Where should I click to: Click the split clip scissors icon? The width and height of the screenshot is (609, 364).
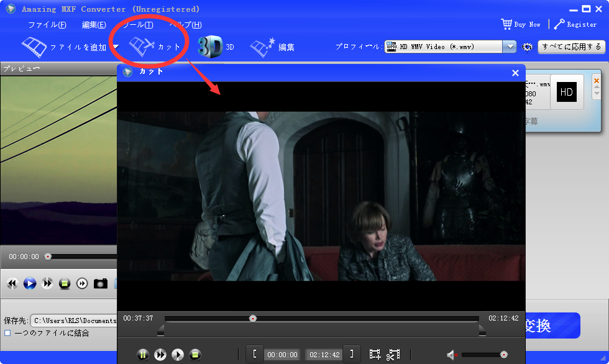point(393,355)
